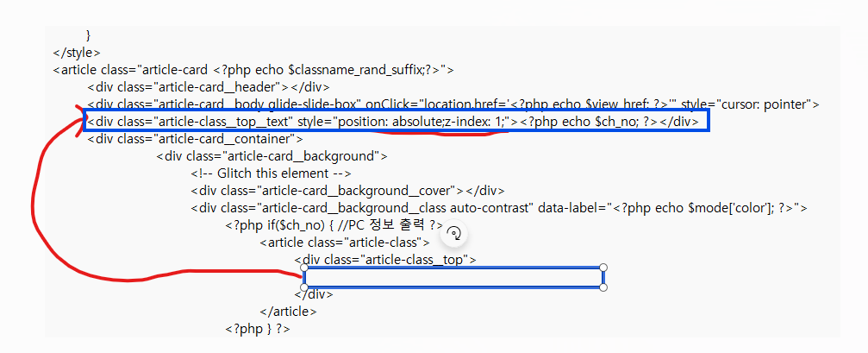
Task: Click the closing </style> tag line
Action: 77,54
